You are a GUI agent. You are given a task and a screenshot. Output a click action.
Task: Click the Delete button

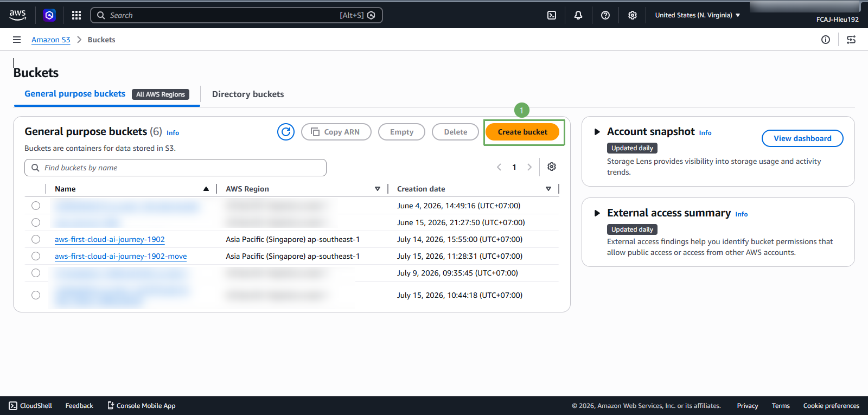point(456,132)
